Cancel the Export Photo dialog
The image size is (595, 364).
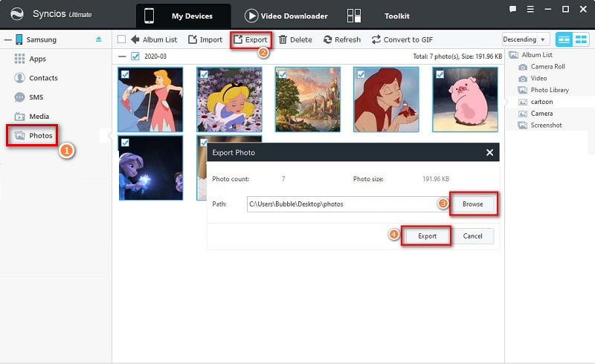click(x=472, y=235)
